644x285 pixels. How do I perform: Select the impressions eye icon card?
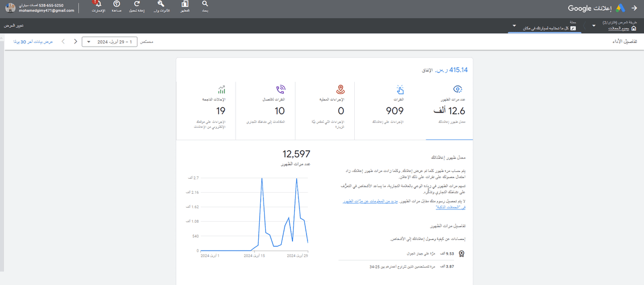(x=457, y=89)
